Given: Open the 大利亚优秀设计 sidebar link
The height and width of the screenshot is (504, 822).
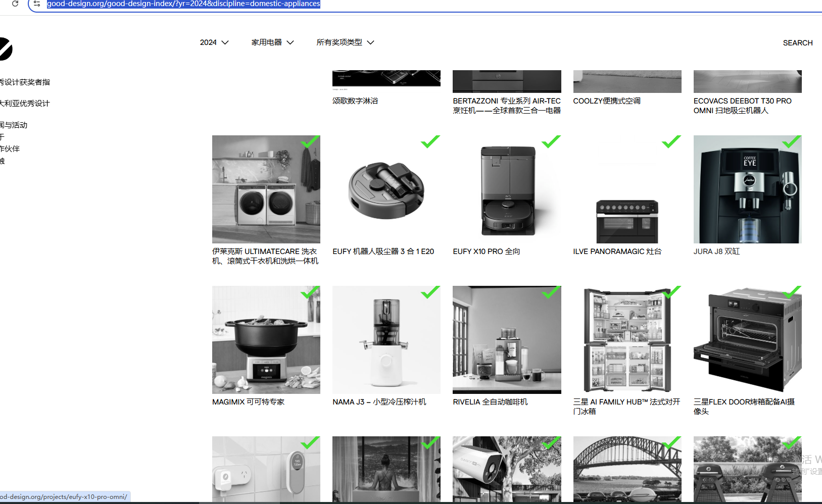Looking at the screenshot, I should click(x=25, y=104).
